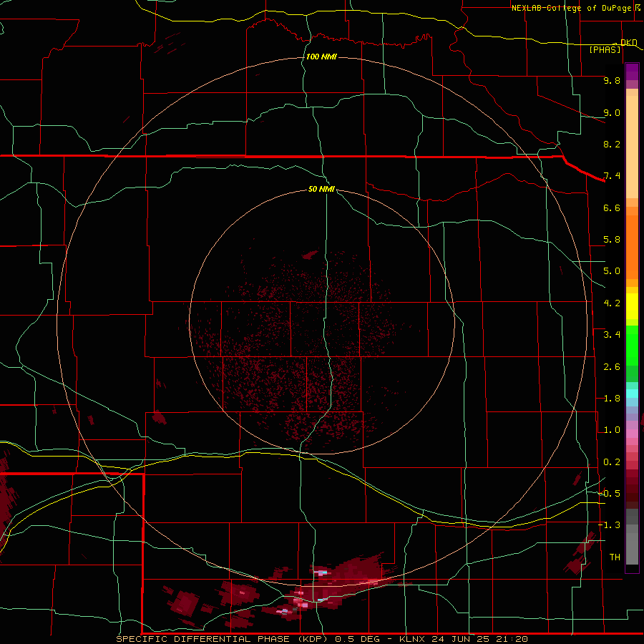Click the yellow band of the color bar
The height and width of the screenshot is (644, 644).
632,306
